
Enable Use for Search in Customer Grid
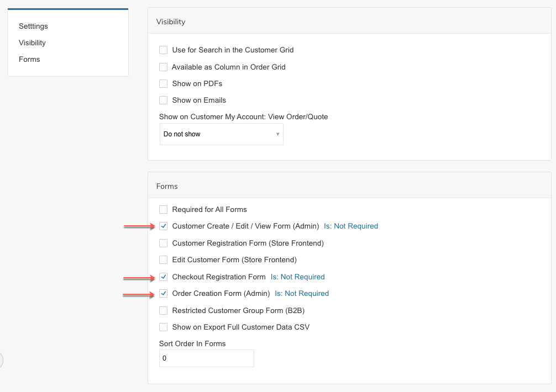pos(163,50)
